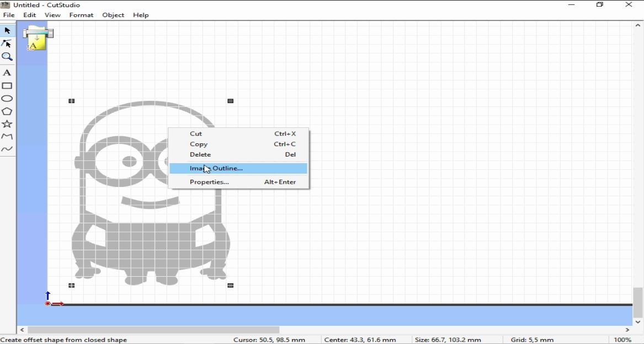
Task: Minimize the CutStudio window
Action: click(x=571, y=5)
